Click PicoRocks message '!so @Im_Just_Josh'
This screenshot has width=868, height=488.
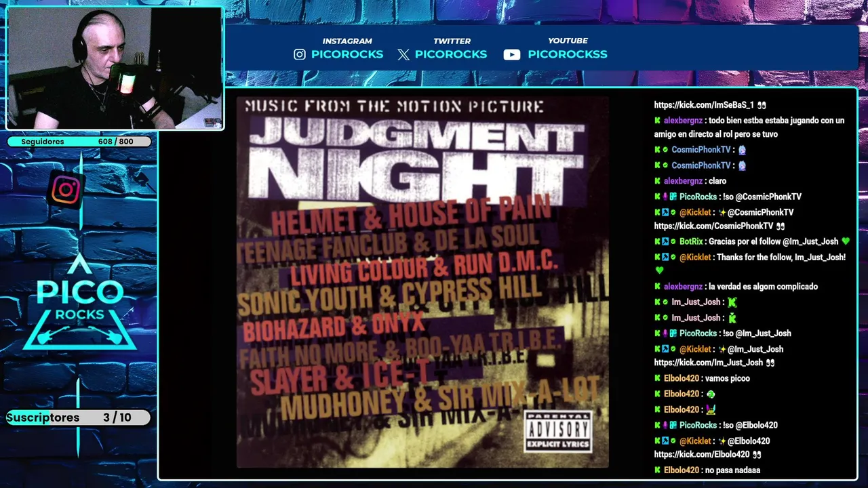[x=723, y=333]
